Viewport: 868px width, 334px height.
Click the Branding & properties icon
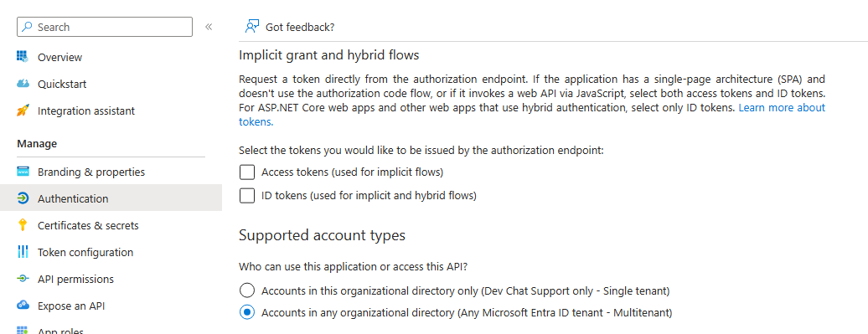23,172
